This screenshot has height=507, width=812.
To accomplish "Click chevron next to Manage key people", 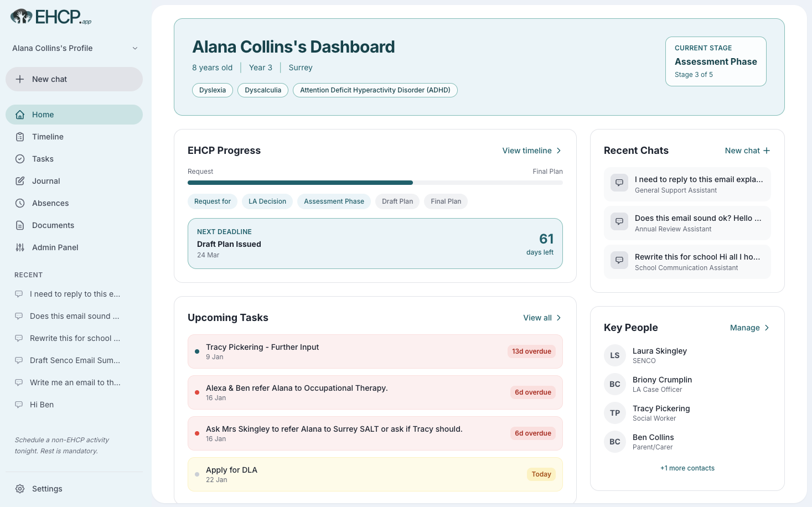I will coord(767,328).
